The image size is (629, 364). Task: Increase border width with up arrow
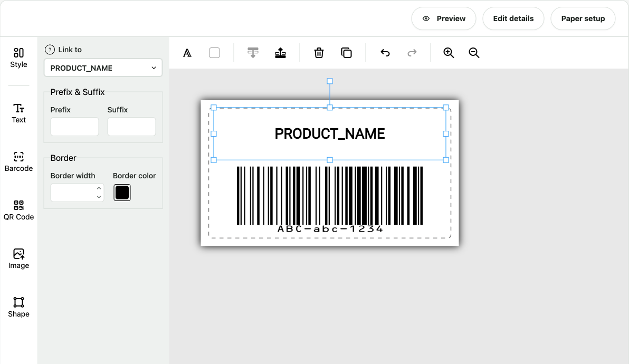pos(99,188)
